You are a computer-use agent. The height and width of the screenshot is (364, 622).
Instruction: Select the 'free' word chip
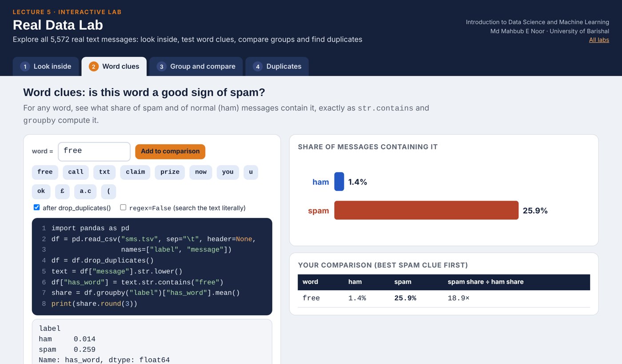(45, 172)
